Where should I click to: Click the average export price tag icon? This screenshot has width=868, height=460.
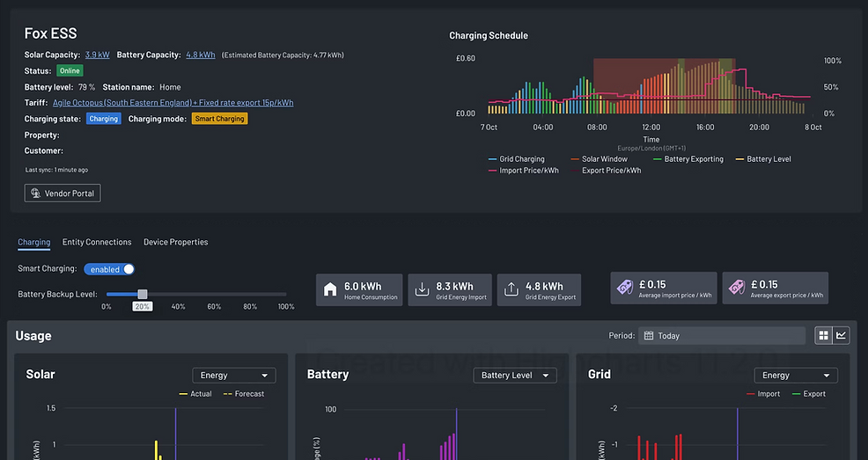pos(737,288)
